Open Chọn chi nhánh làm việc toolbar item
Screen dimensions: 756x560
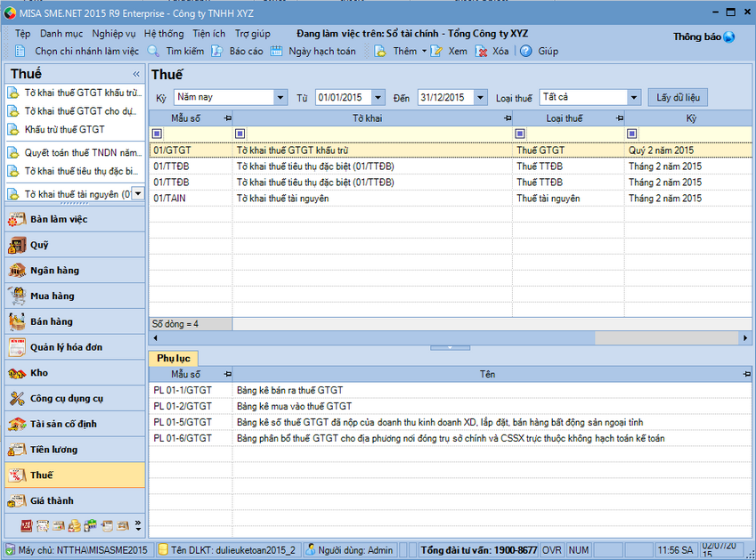(77, 51)
